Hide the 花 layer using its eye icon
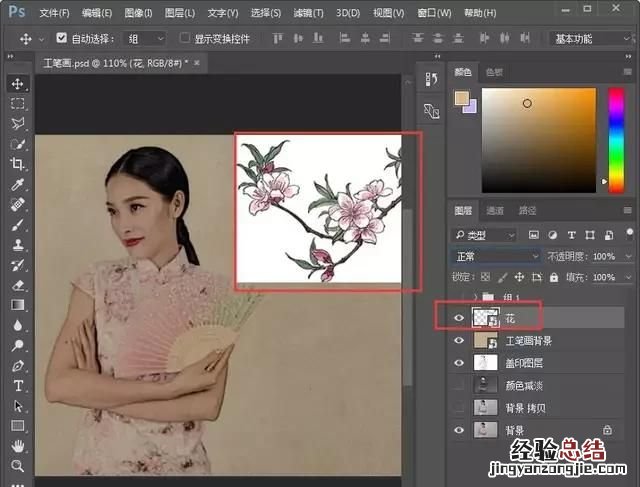The image size is (640, 487). (459, 318)
